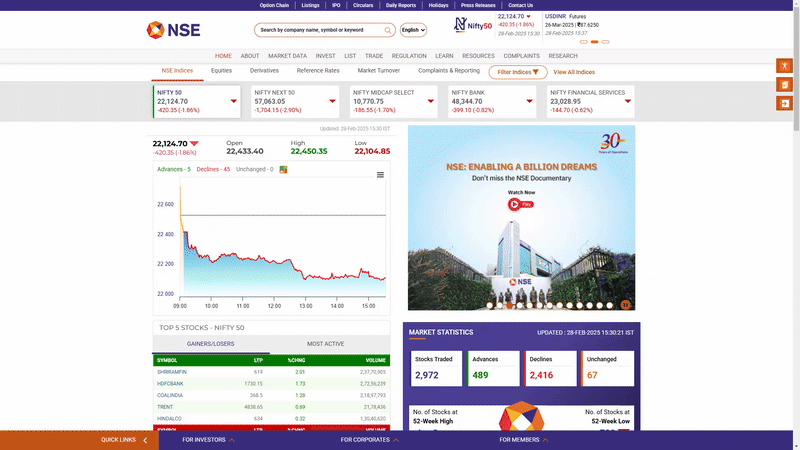Select the NSE Indices tab
Viewport: 800px width, 450px height.
pos(177,71)
